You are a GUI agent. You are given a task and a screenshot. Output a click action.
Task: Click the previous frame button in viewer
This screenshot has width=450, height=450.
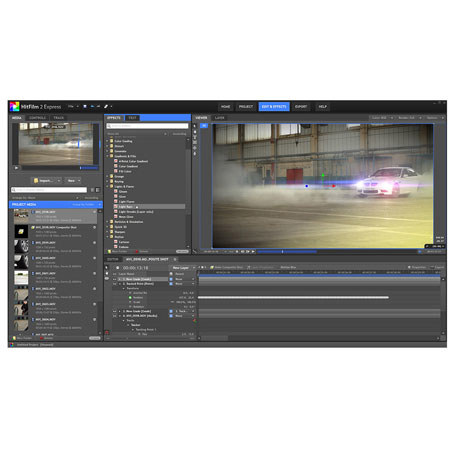click(243, 251)
